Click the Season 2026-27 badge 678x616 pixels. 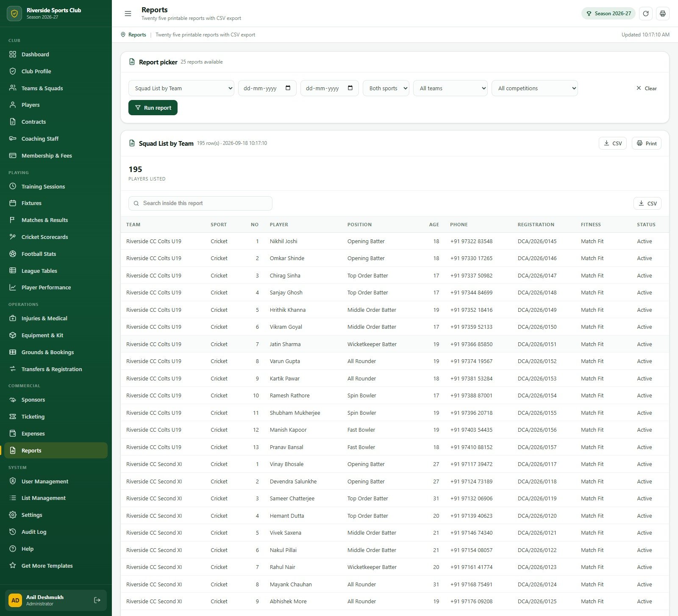point(609,14)
